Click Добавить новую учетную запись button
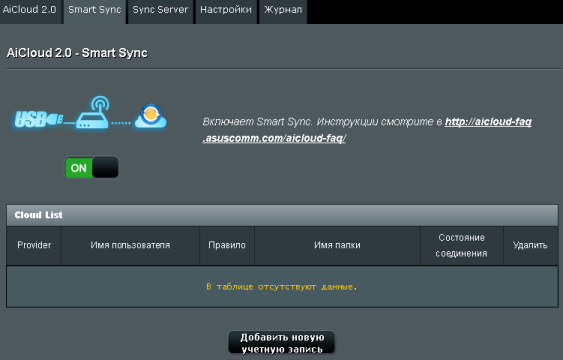563x360 pixels. point(282,343)
